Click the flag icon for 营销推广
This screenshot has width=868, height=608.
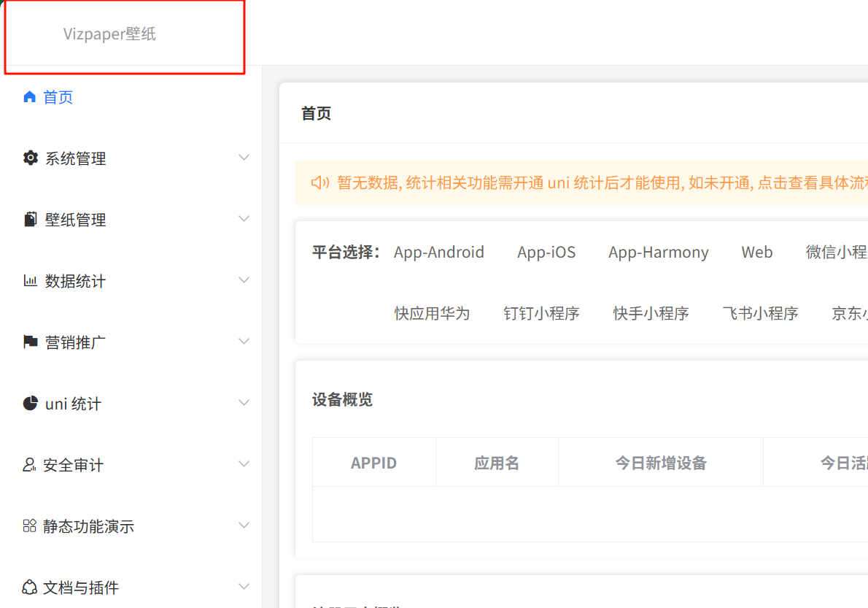(31, 342)
